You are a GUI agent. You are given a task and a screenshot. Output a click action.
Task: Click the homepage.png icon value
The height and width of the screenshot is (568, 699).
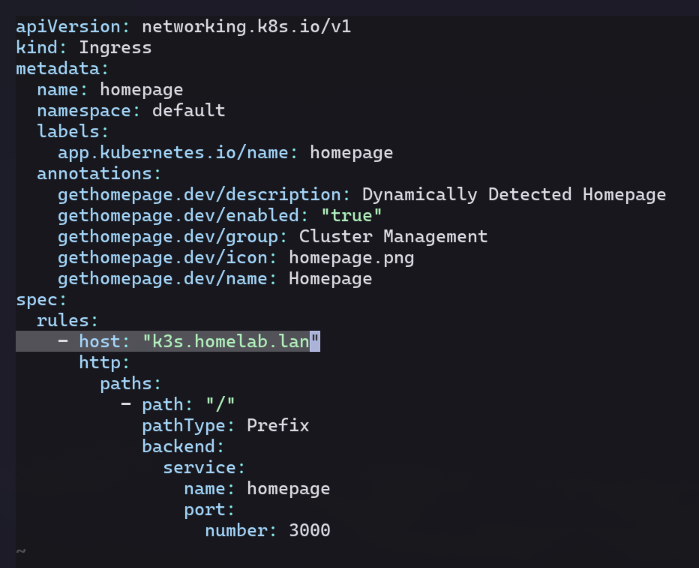point(351,258)
